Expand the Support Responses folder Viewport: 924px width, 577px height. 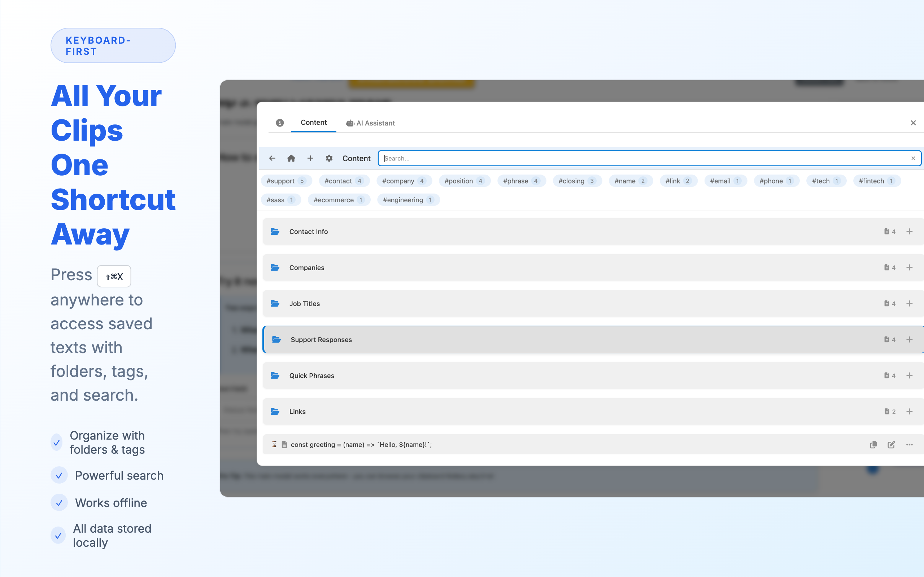tap(321, 340)
